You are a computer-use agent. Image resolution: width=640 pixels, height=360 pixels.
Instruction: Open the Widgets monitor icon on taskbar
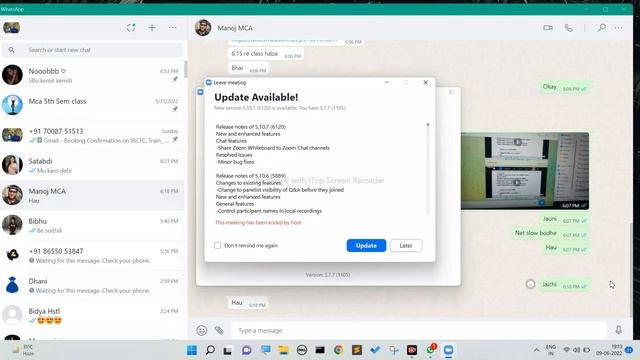pos(266,350)
